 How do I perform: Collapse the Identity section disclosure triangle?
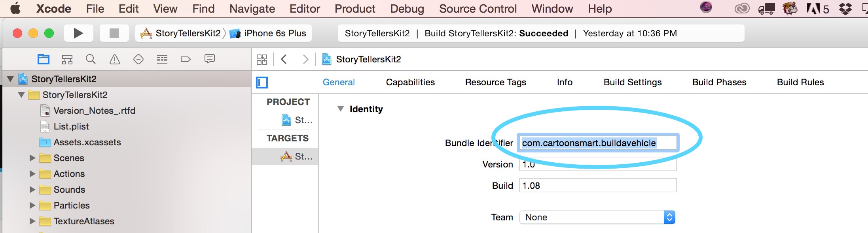click(341, 109)
